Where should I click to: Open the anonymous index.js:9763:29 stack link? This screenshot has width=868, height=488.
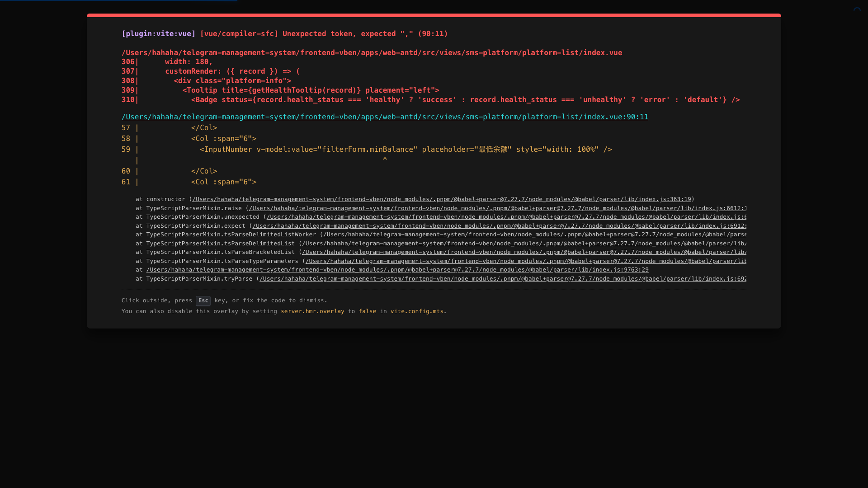coord(397,270)
